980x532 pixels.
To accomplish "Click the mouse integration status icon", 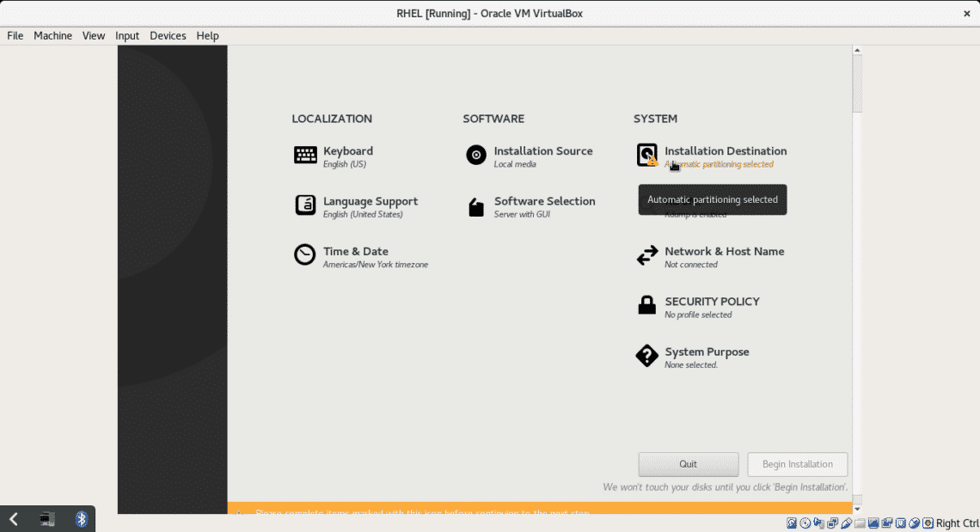I will (915, 523).
